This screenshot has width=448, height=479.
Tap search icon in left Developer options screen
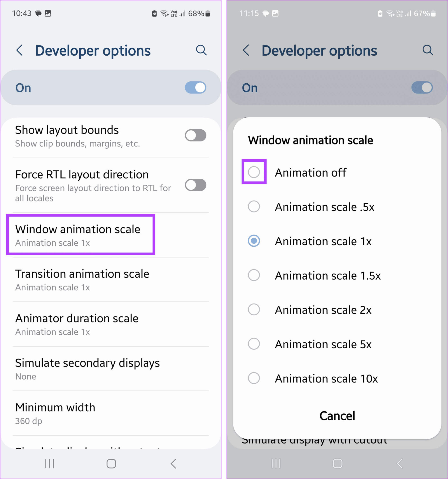pos(201,50)
